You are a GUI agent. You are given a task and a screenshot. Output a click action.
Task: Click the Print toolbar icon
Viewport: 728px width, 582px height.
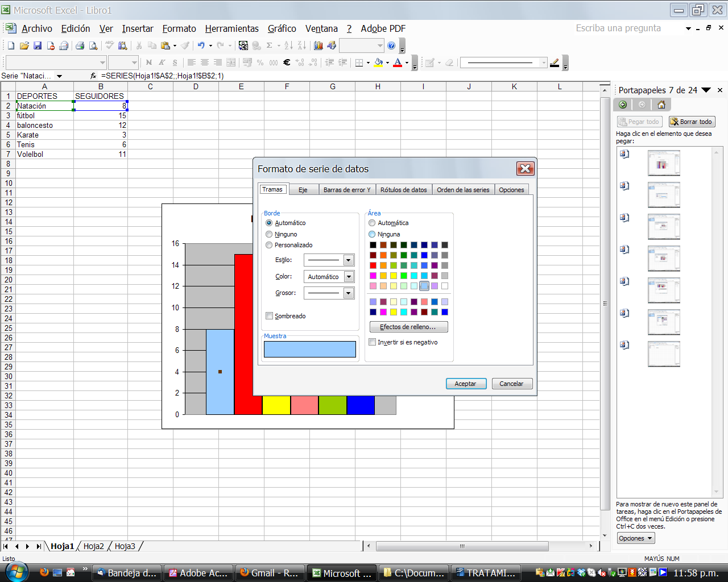[80, 45]
